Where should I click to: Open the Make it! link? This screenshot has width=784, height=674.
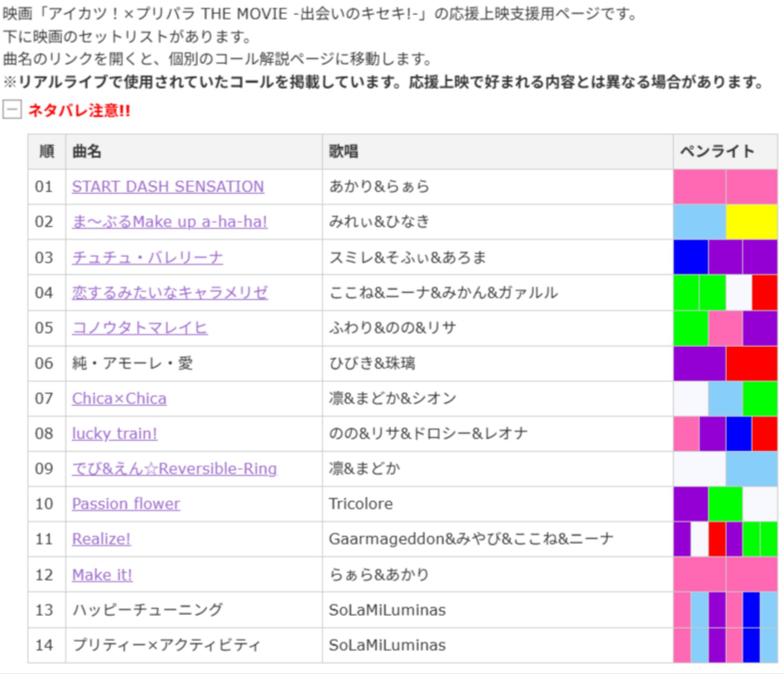coord(102,575)
